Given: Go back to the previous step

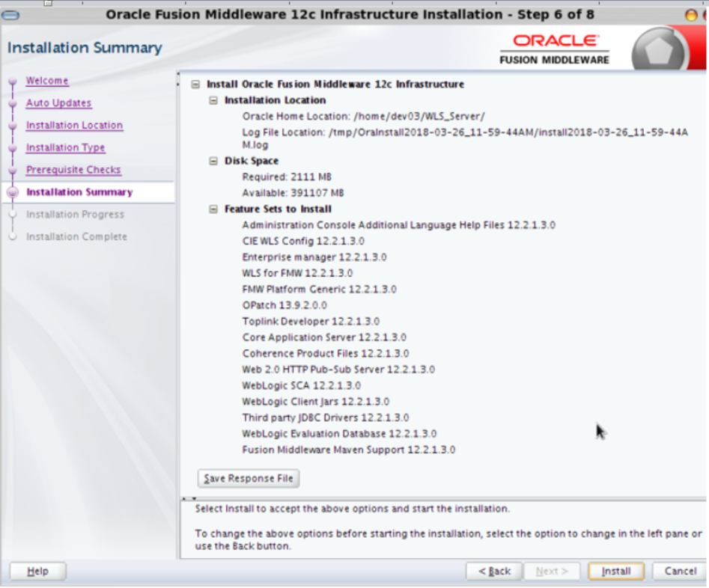Looking at the screenshot, I should tap(493, 570).
